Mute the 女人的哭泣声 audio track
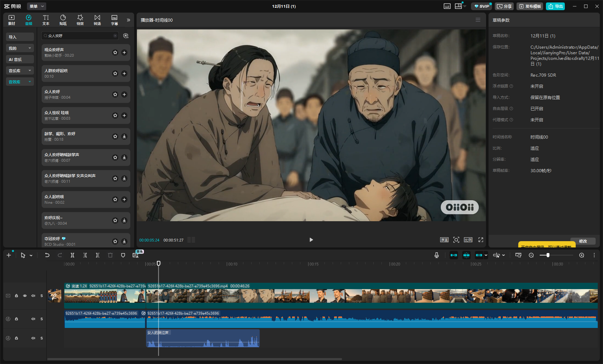 (x=33, y=338)
